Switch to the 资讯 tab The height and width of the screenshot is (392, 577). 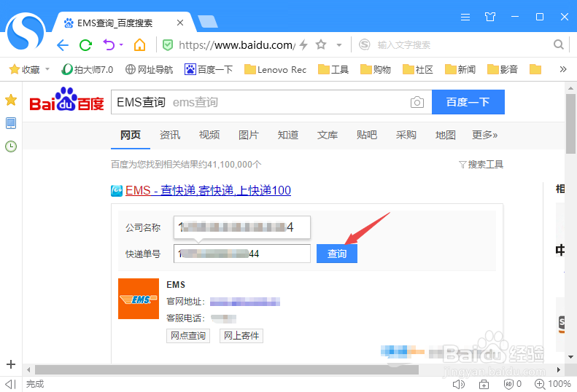(x=170, y=135)
